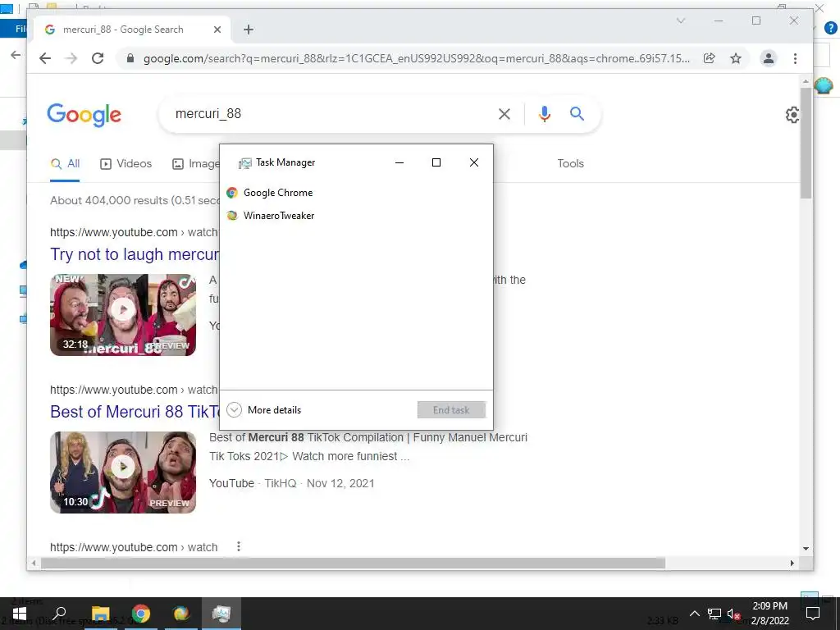Open the "Try not to laugh" result link

135,254
